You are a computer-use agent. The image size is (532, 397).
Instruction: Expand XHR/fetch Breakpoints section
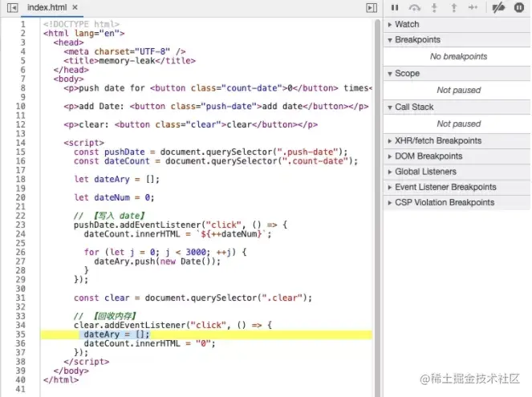tap(457, 140)
